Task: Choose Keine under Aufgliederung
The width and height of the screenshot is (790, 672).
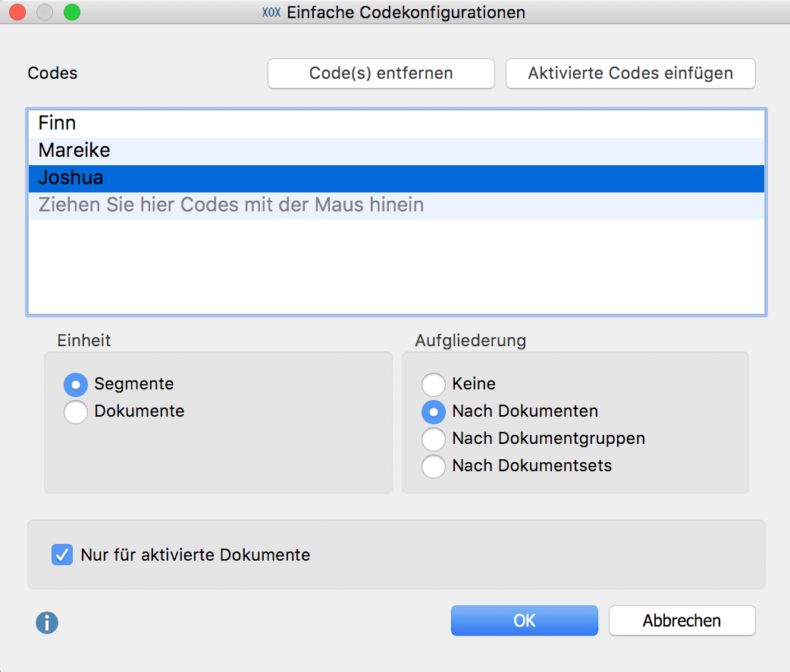Action: point(434,385)
